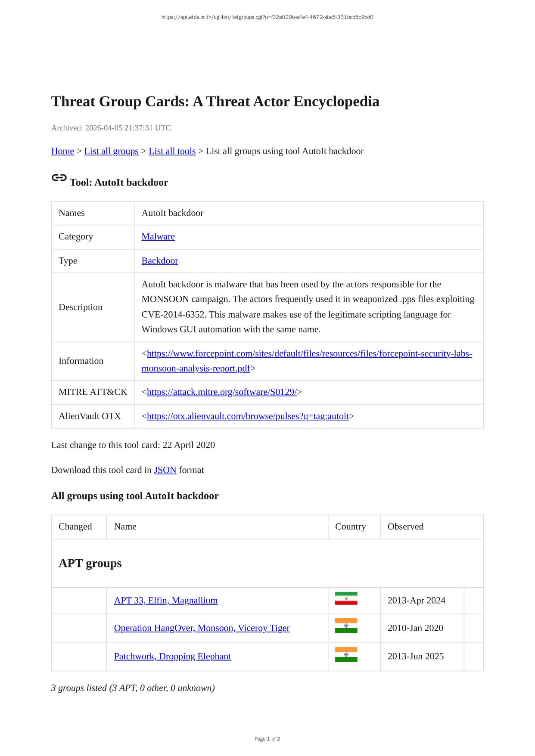The height and width of the screenshot is (756, 535).
Task: Open Operation HangOver, Monsoon, Viceroy Tiger group
Action: (202, 628)
